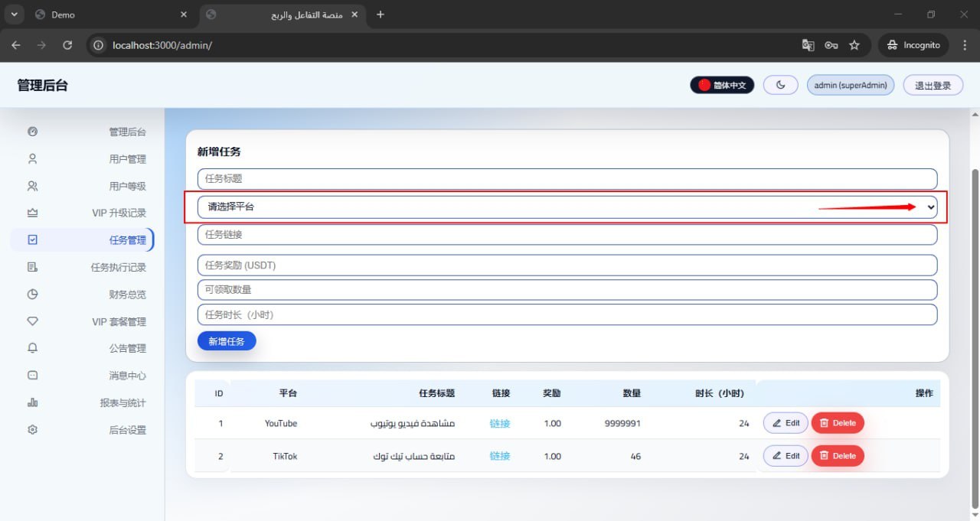Open the 请选择平台 platform dropdown
The image size is (980, 521).
(x=567, y=207)
